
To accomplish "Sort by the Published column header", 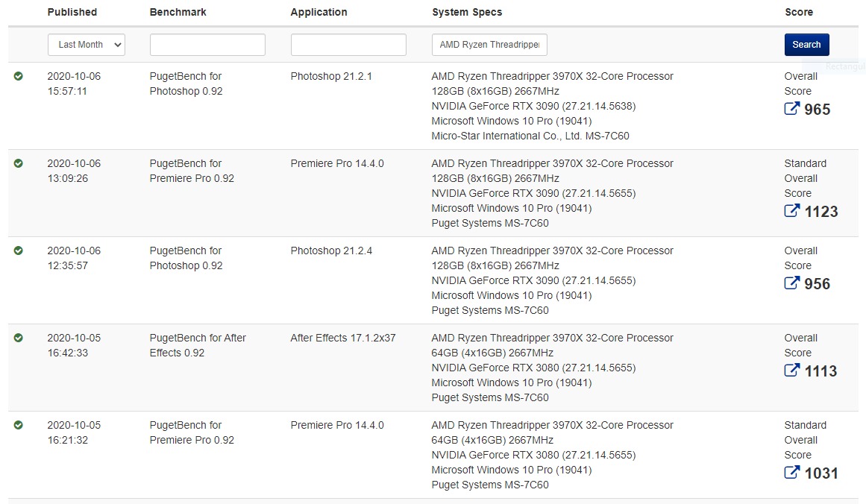I will pyautogui.click(x=72, y=12).
